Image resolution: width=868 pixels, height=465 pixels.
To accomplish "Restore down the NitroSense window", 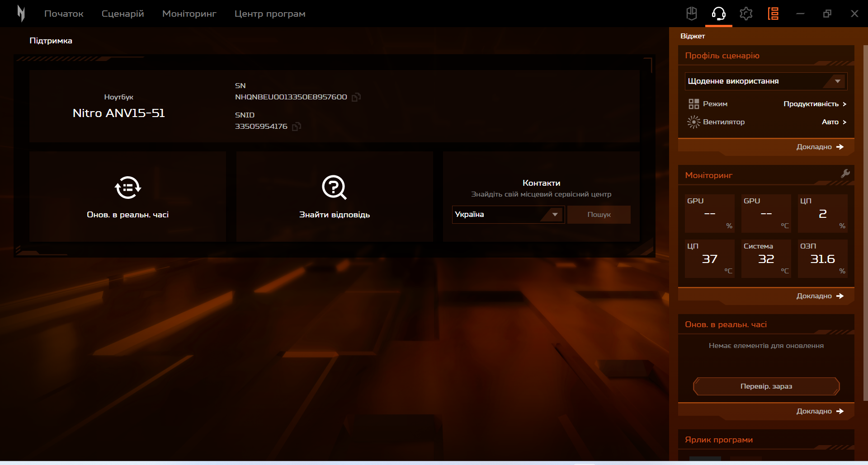I will (x=827, y=14).
